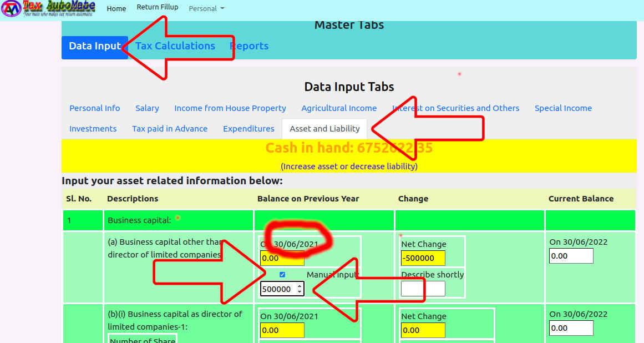Switch to the Tax Calculations tab
Screen dimensions: 644x343
175,46
